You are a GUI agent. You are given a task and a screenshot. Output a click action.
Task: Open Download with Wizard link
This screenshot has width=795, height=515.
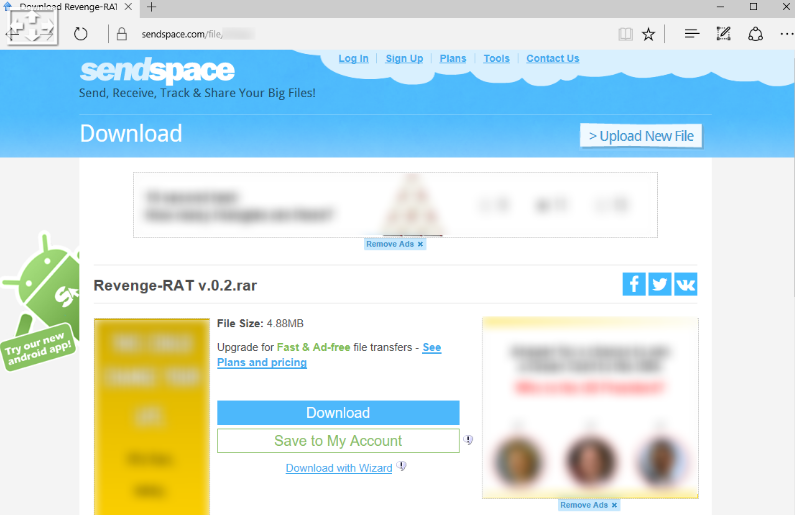click(x=339, y=468)
